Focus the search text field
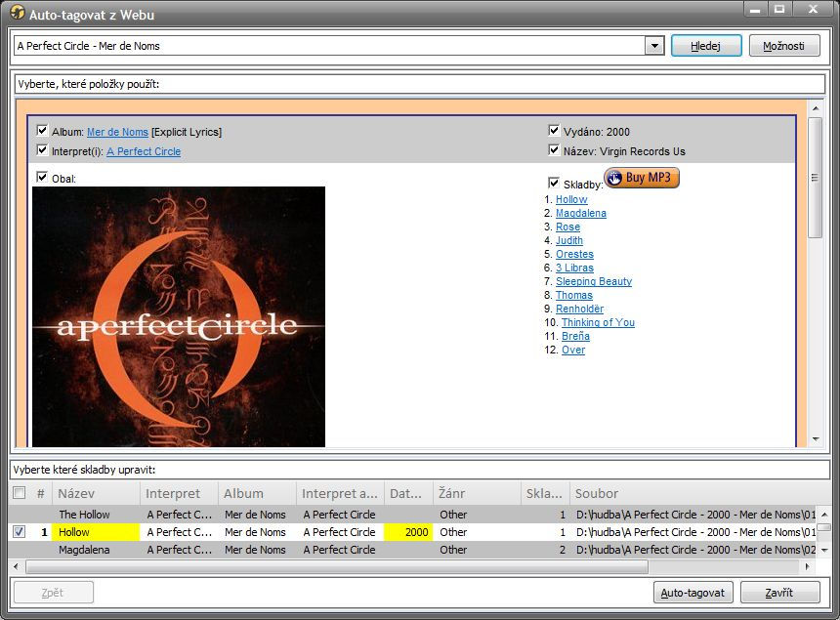This screenshot has height=620, width=840. pyautogui.click(x=329, y=46)
